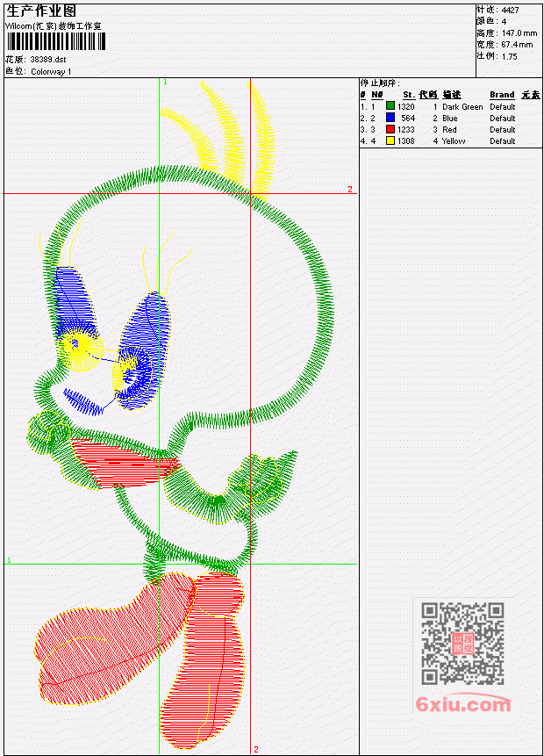This screenshot has width=544, height=756.
Task: Click the 'N#' column header
Action: 377,95
